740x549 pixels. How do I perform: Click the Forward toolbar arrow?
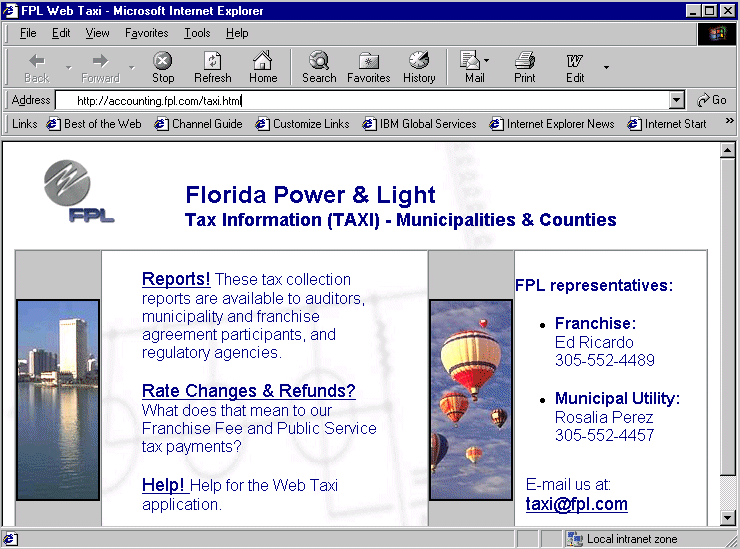[x=100, y=68]
